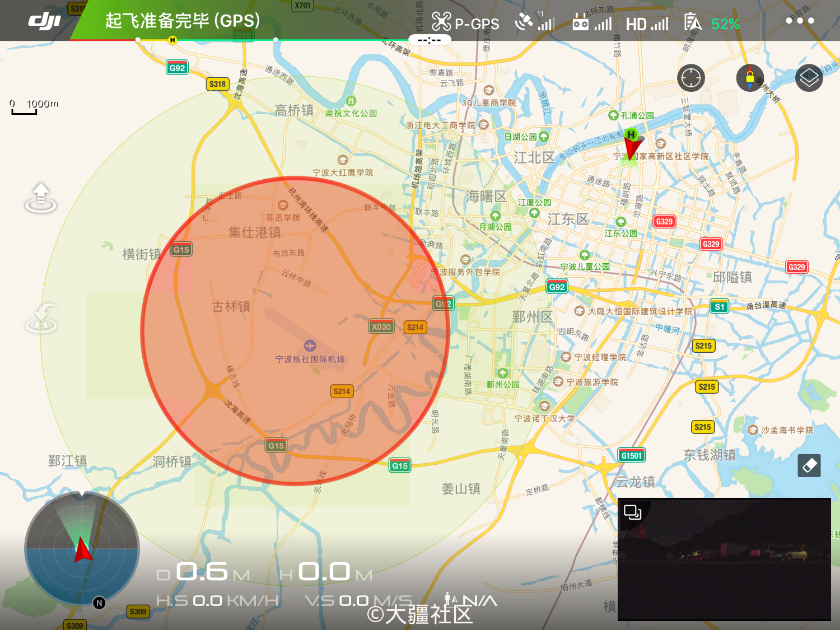Select the red aircraft position arrow on map
Image resolution: width=840 pixels, height=630 pixels.
click(632, 149)
